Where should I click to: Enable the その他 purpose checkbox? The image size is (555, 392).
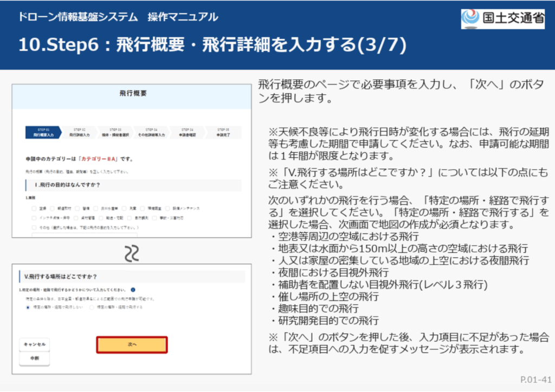(35, 227)
